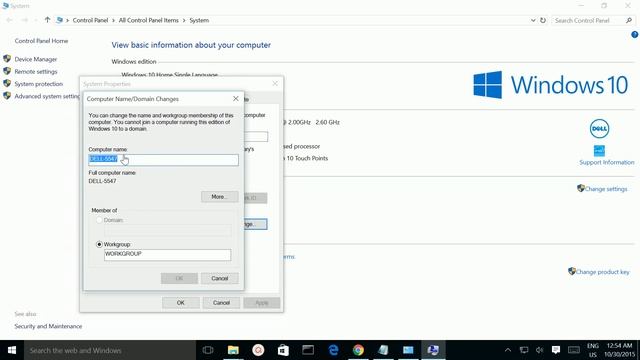The height and width of the screenshot is (360, 640).
Task: Click Apply in the System Properties window
Action: pos(262,303)
